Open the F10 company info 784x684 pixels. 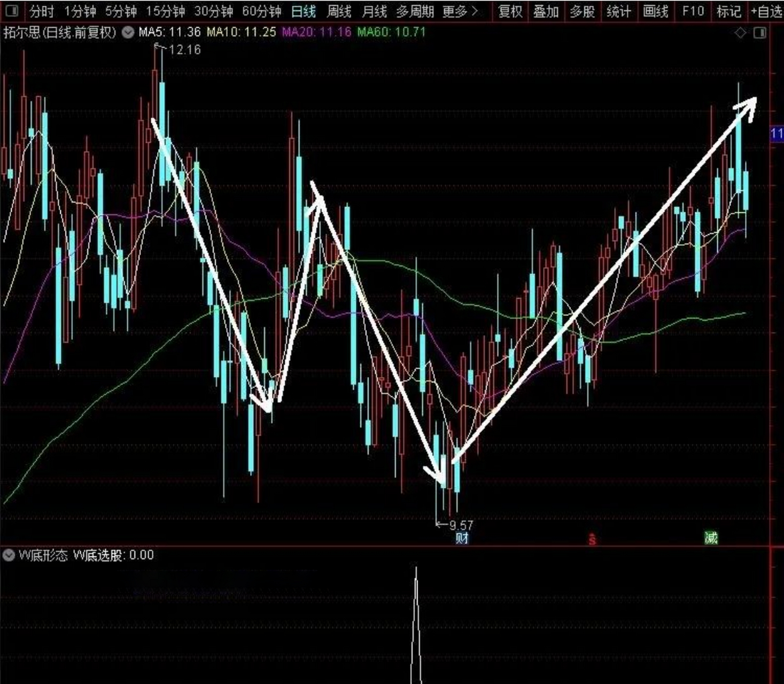pos(693,11)
